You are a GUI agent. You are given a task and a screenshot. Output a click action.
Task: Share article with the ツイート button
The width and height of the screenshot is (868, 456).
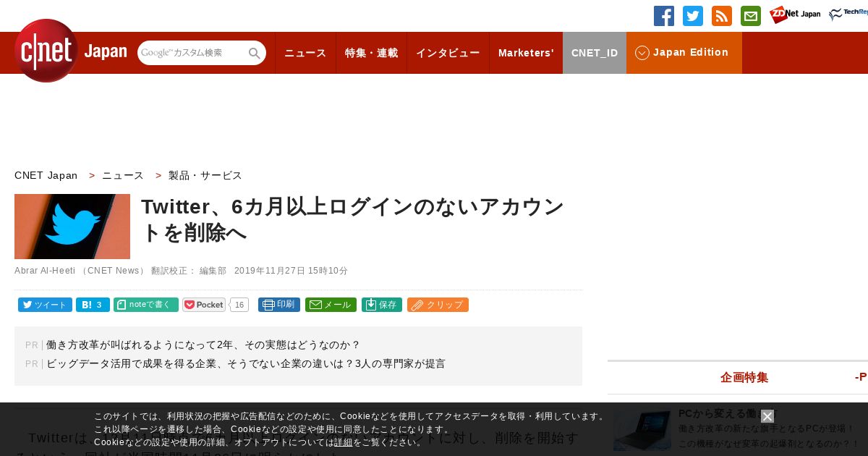[x=45, y=305]
